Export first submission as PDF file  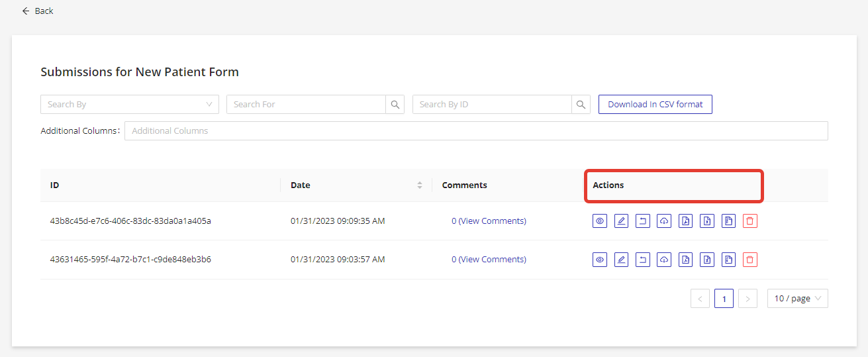(x=686, y=221)
